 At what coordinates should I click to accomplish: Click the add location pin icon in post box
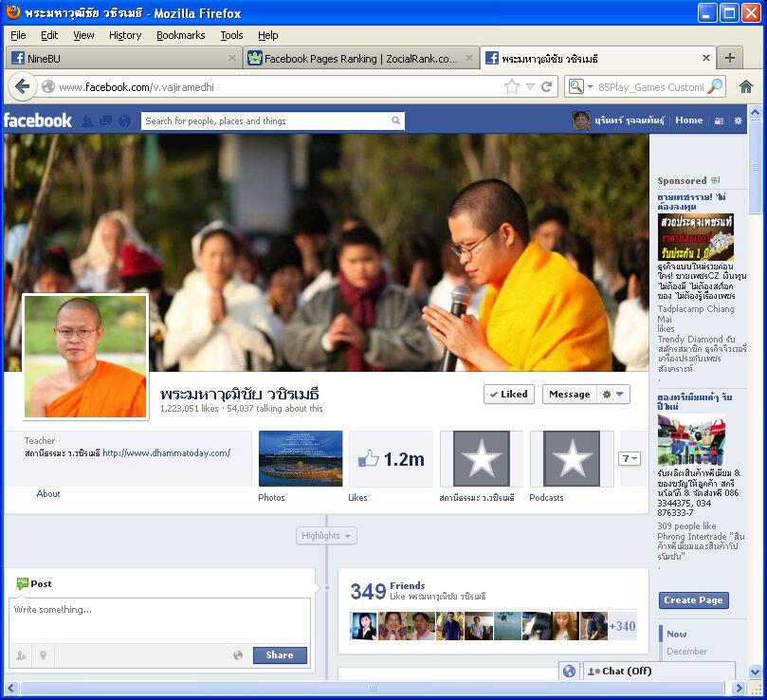[43, 655]
